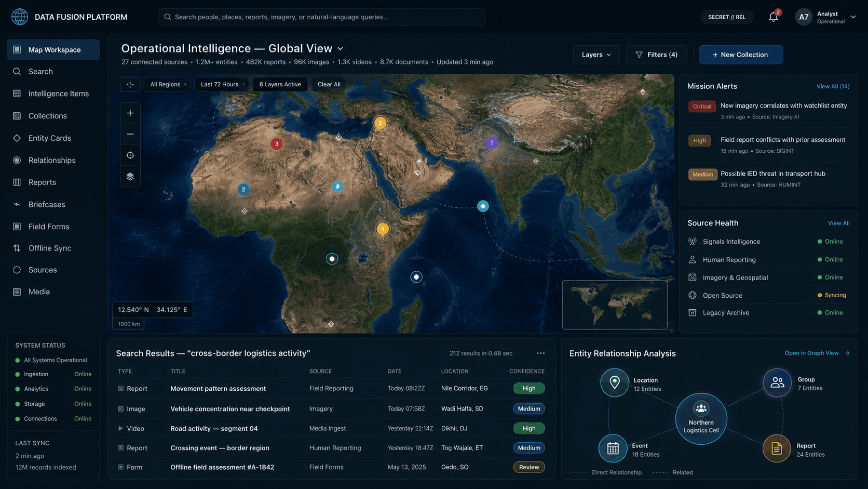Open the Filters (4) button
The height and width of the screenshot is (489, 868).
tap(656, 55)
